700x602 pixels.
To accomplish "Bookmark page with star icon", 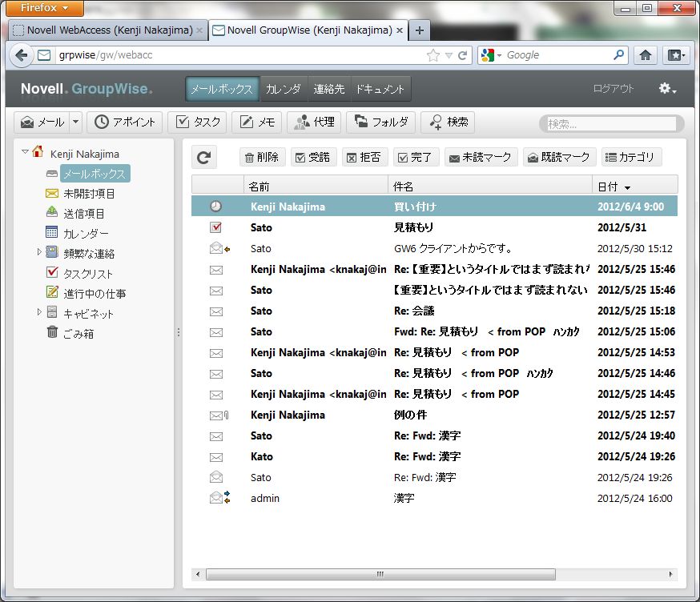I will (x=433, y=55).
